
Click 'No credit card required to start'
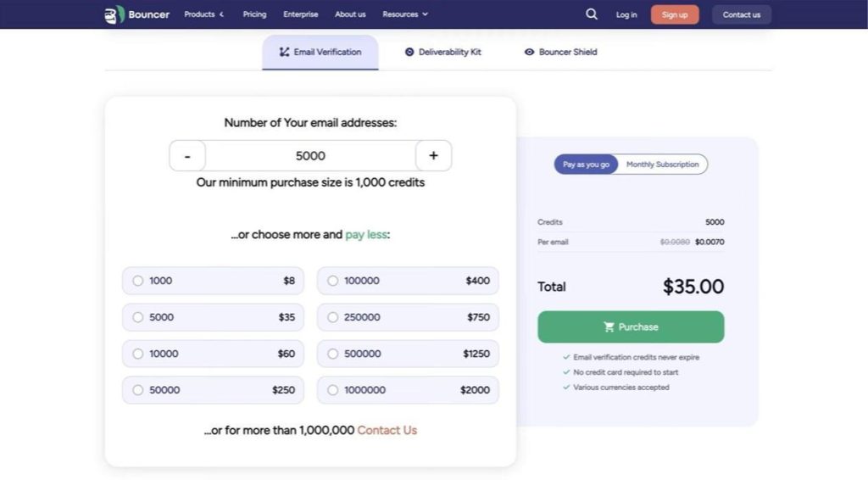[x=626, y=372]
